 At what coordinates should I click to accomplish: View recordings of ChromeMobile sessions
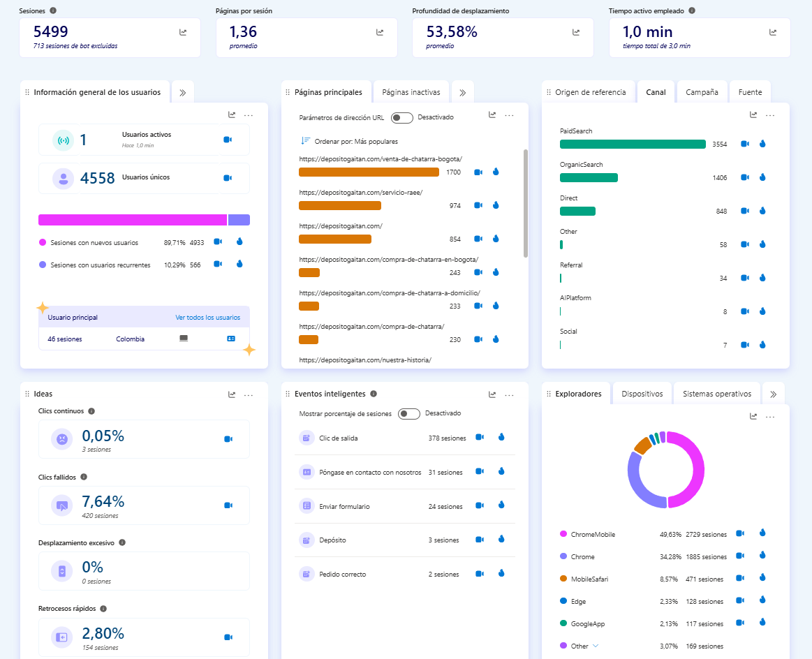(x=740, y=534)
